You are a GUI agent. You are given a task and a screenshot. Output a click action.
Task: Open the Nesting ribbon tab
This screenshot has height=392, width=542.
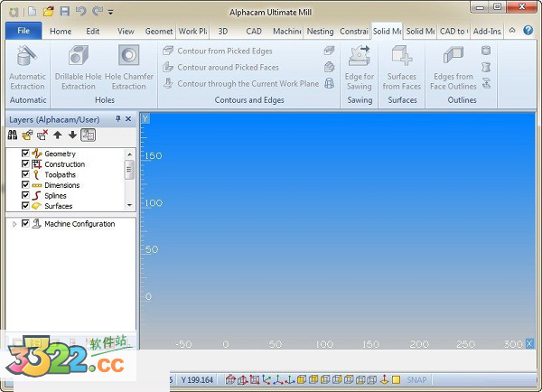[320, 31]
